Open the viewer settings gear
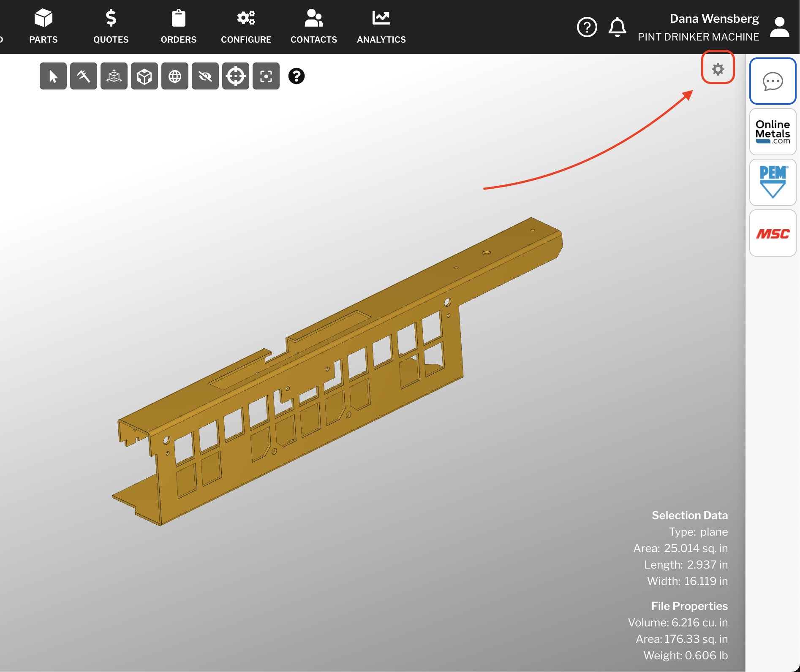Image resolution: width=800 pixels, height=672 pixels. pyautogui.click(x=717, y=69)
